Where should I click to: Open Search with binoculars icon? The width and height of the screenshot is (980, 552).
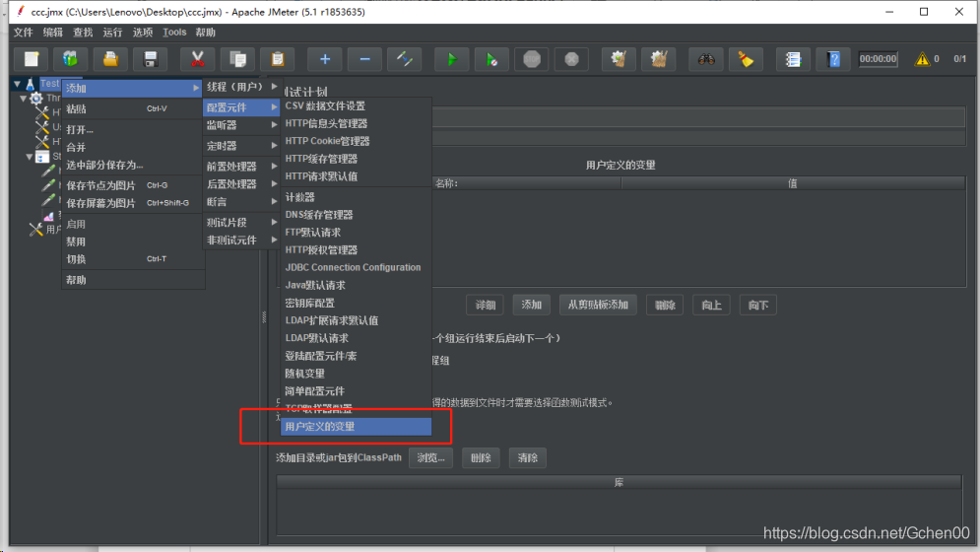[x=706, y=59]
